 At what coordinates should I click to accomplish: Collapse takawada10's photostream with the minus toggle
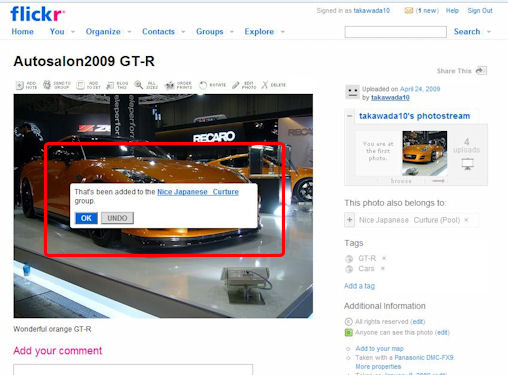pos(350,116)
